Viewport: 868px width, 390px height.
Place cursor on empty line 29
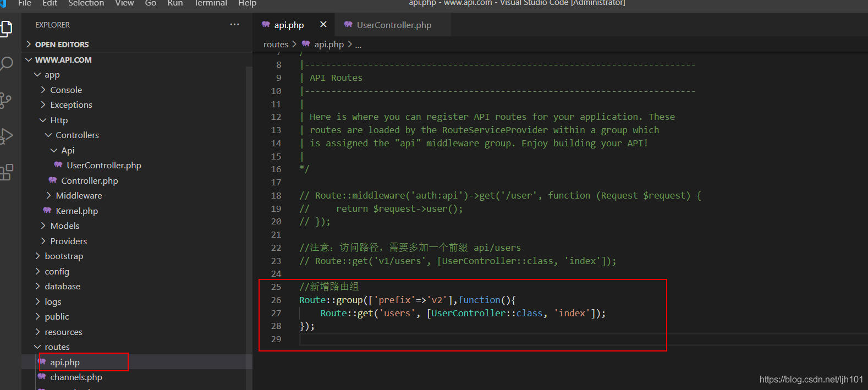[583, 339]
